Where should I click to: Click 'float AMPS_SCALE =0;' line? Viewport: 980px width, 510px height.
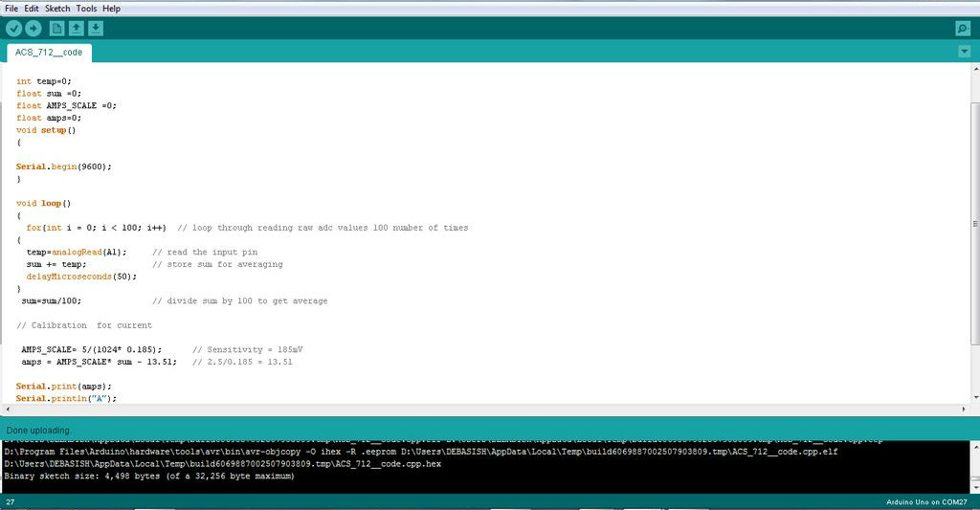point(66,105)
